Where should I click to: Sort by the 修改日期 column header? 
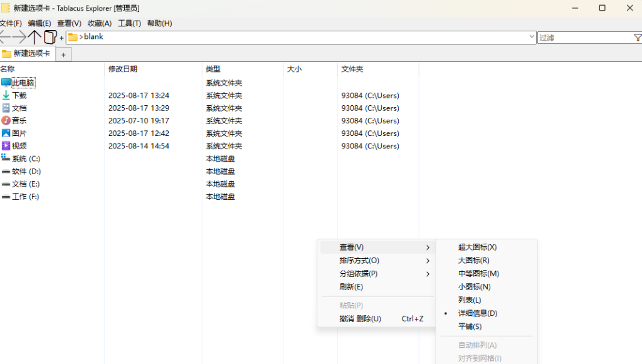pyautogui.click(x=123, y=69)
